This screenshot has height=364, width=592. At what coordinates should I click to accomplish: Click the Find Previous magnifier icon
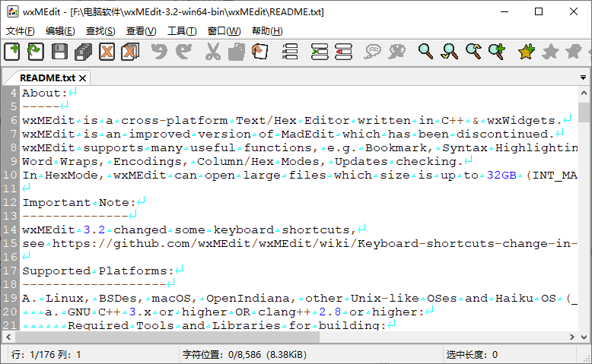(473, 52)
